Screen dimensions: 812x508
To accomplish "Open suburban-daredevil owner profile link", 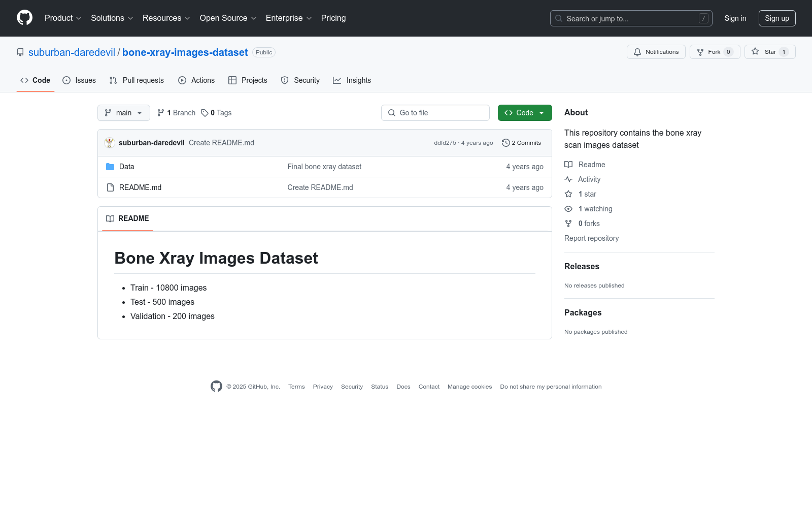I will pyautogui.click(x=72, y=52).
